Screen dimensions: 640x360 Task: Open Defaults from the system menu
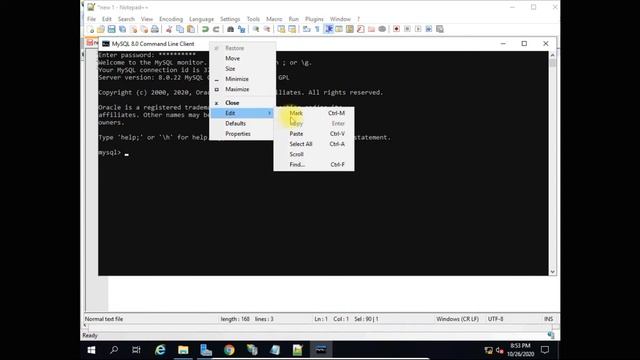tap(242, 123)
